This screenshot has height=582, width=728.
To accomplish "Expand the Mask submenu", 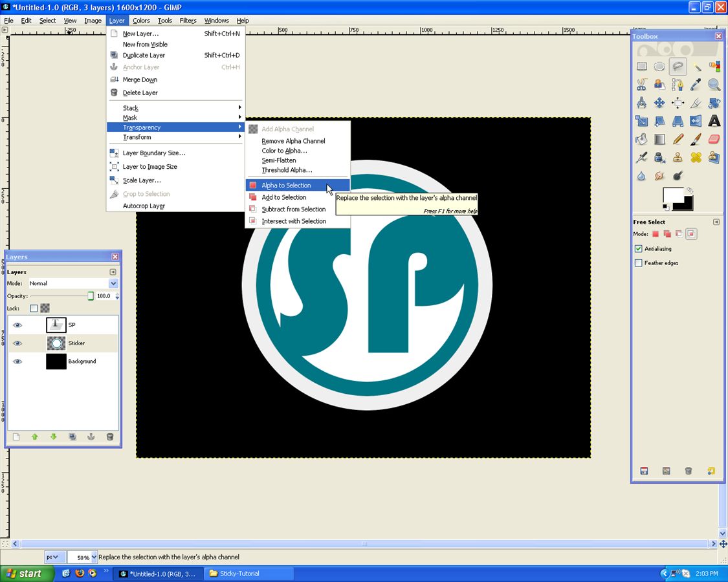I will [175, 118].
